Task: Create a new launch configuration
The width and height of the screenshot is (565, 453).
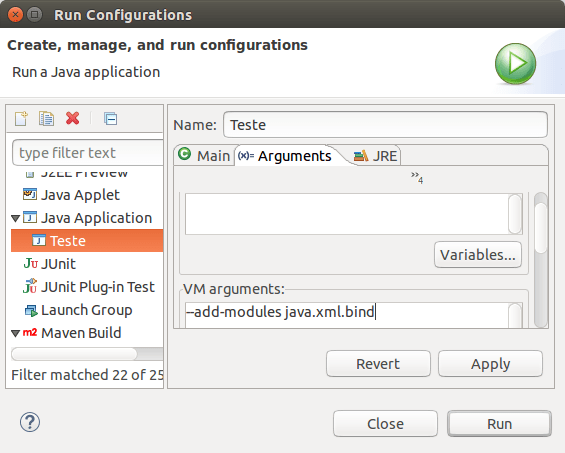Action: pos(21,119)
